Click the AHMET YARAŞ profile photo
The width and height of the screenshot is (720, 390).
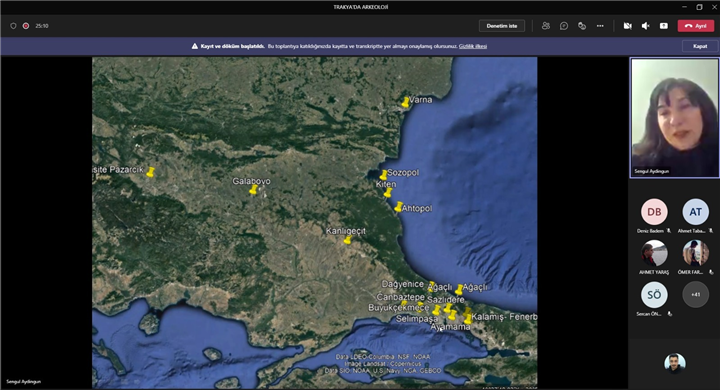(x=654, y=253)
